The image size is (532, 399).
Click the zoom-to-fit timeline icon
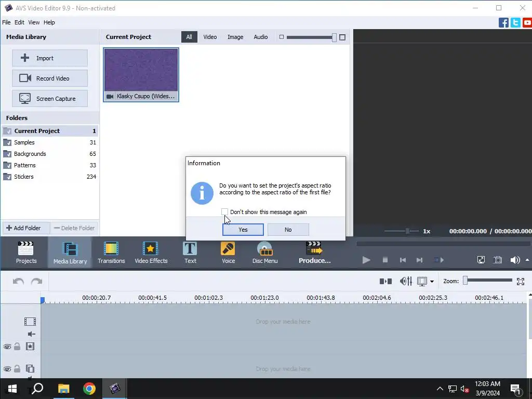pyautogui.click(x=521, y=281)
